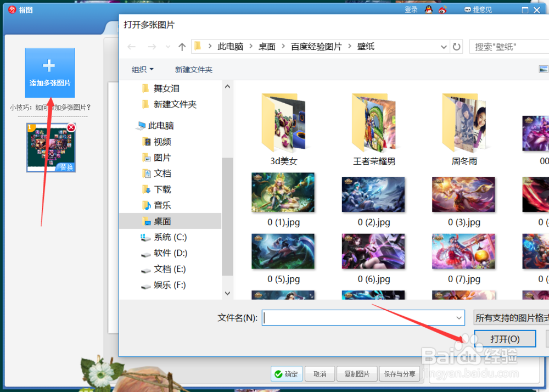The image size is (549, 392).
Task: Open the 所有支持的图片格式 filter dropdown
Action: point(512,318)
